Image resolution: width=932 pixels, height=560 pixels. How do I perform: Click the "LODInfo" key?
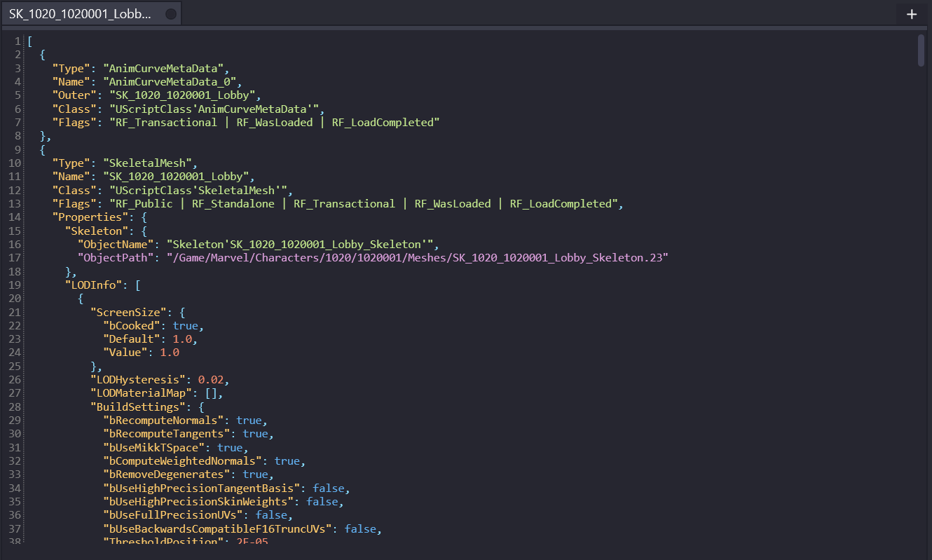pos(93,285)
